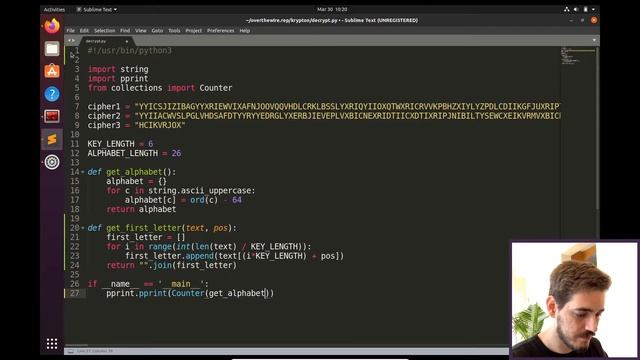Open the Preferences menu
This screenshot has height=360, width=640.
click(x=220, y=31)
